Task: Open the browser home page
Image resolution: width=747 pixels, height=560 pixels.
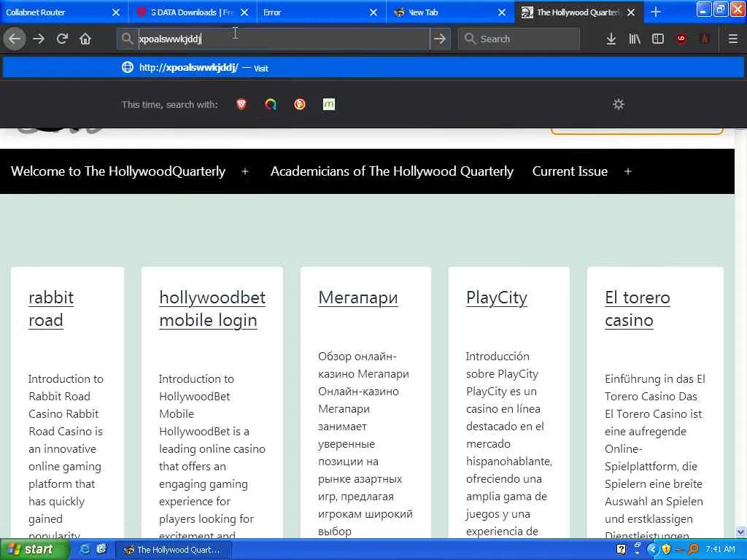Action: [85, 39]
